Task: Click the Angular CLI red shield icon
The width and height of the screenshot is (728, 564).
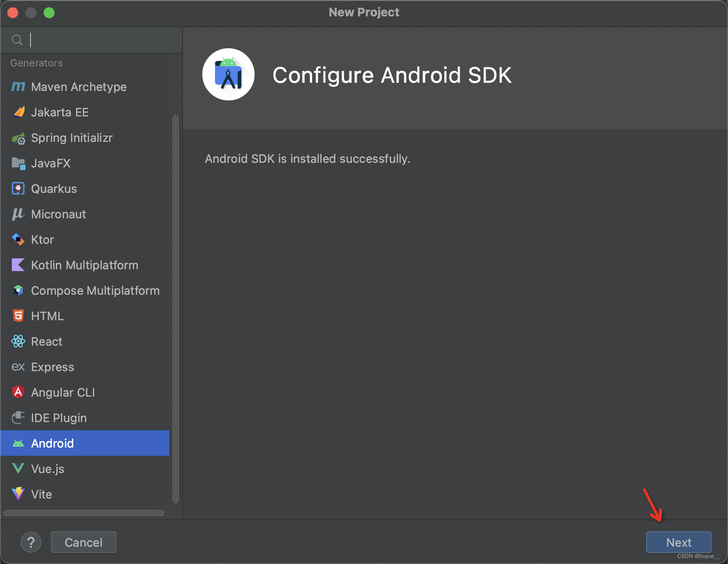Action: (x=18, y=392)
